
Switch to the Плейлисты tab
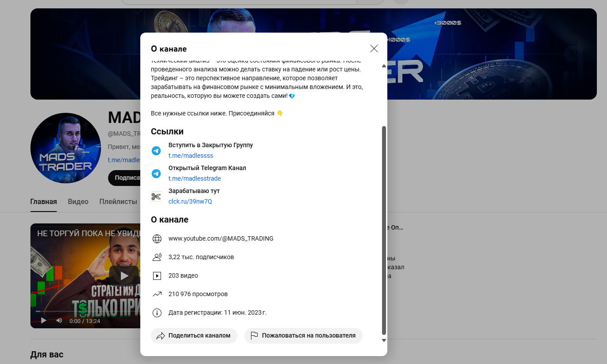tap(118, 202)
